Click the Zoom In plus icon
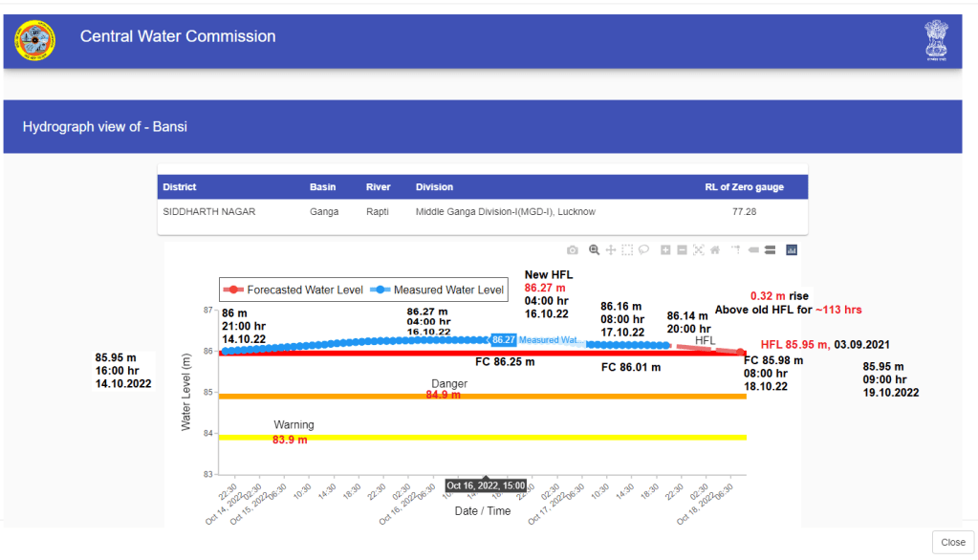 (x=665, y=250)
